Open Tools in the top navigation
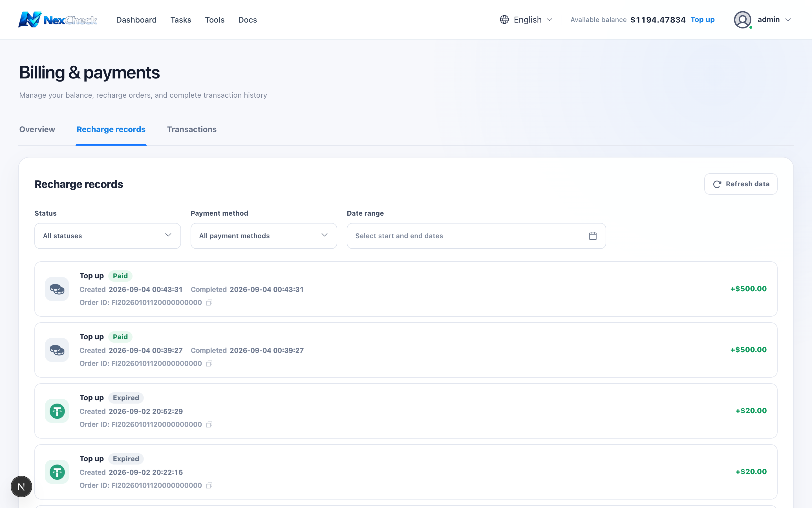Image resolution: width=812 pixels, height=508 pixels. click(215, 20)
